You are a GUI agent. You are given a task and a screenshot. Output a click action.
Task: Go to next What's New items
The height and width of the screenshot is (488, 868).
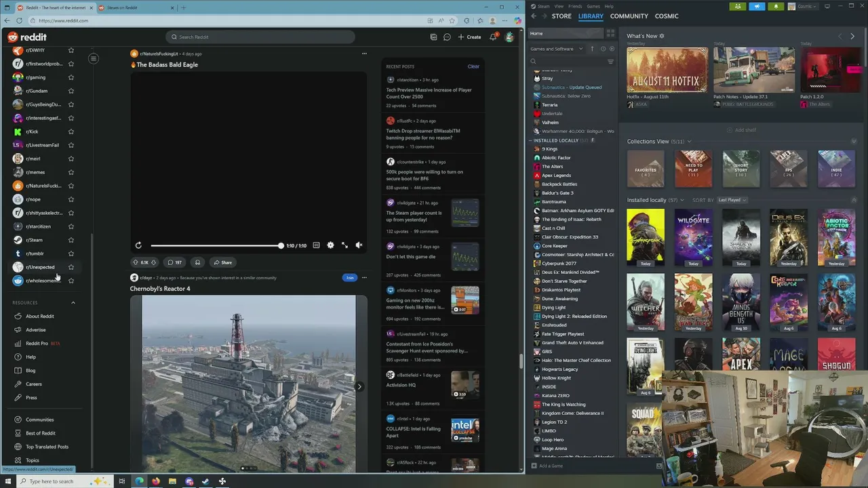pyautogui.click(x=852, y=36)
